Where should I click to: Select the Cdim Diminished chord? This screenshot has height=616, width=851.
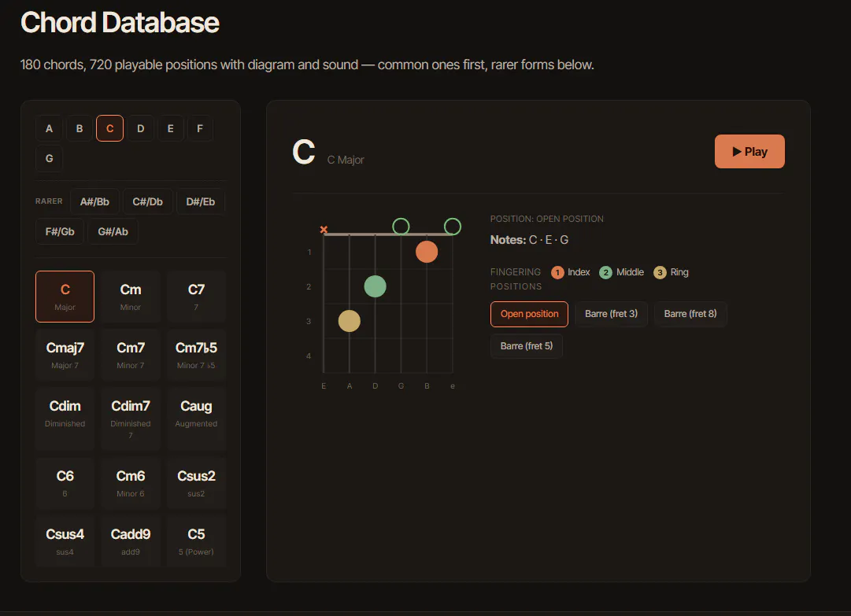click(x=65, y=419)
